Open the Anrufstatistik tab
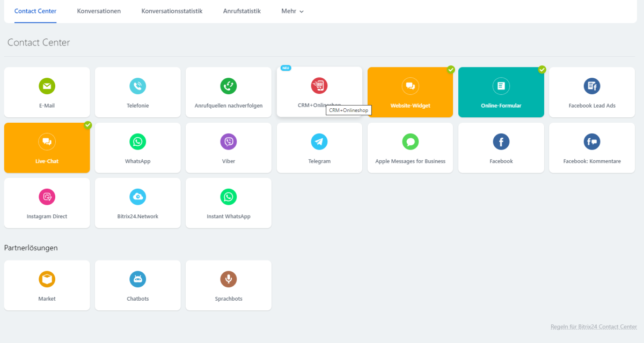This screenshot has height=343, width=644. (x=242, y=11)
